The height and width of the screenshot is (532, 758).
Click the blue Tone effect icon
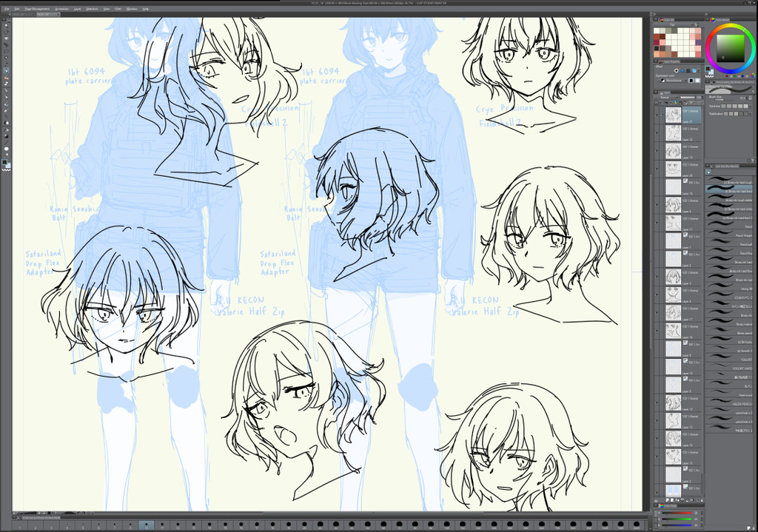pyautogui.click(x=682, y=70)
